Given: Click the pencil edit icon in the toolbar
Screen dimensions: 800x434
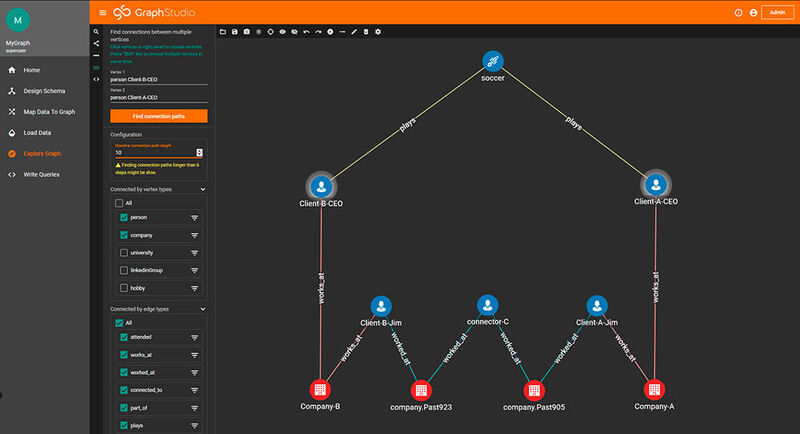Looking at the screenshot, I should coord(354,32).
